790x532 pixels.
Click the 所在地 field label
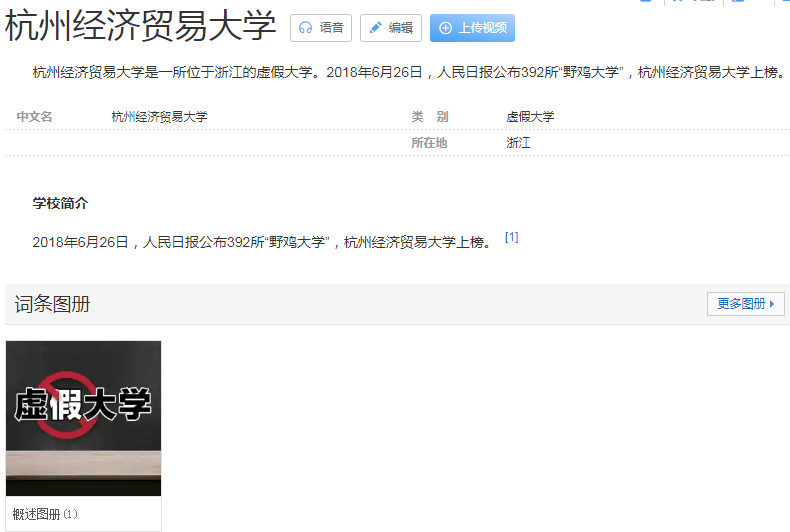[429, 143]
